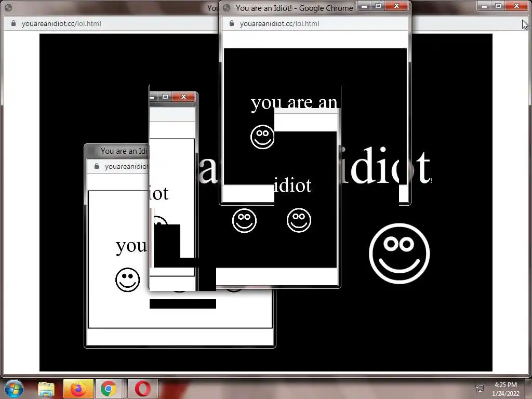Click the title bar of the bottom-left popup
The height and width of the screenshot is (399, 532).
117,151
